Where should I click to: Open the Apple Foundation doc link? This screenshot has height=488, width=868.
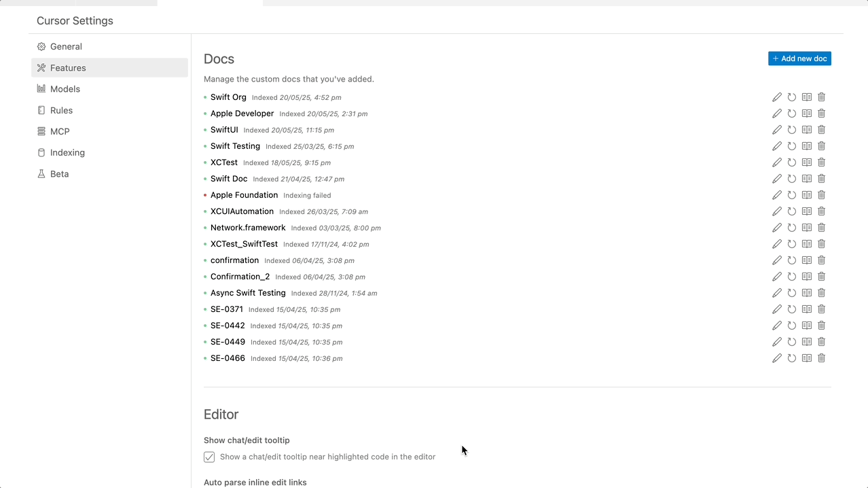[244, 195]
